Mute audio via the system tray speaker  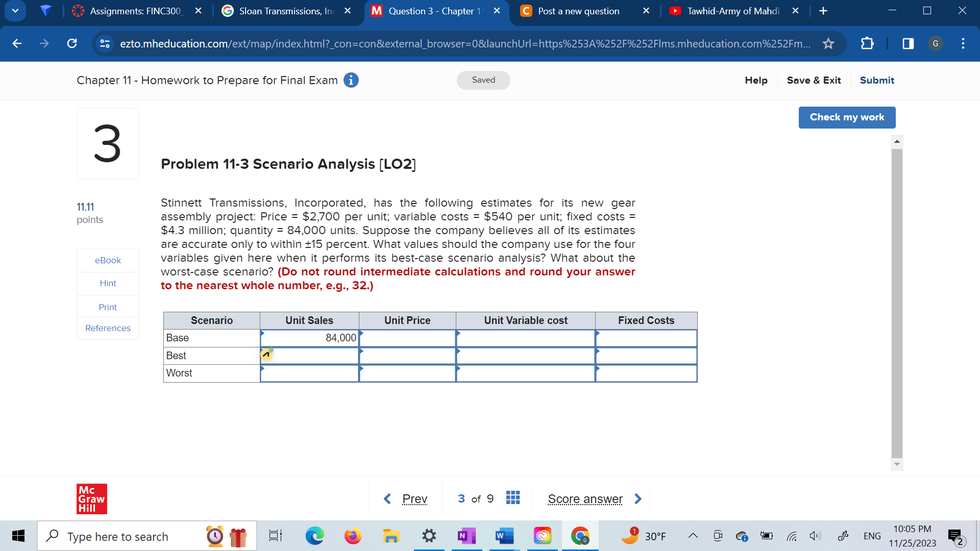(x=815, y=536)
